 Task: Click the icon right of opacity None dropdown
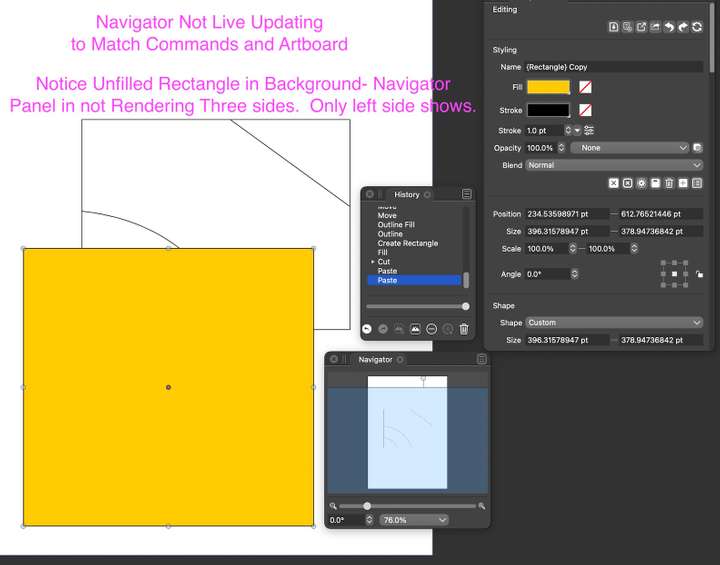tap(698, 148)
